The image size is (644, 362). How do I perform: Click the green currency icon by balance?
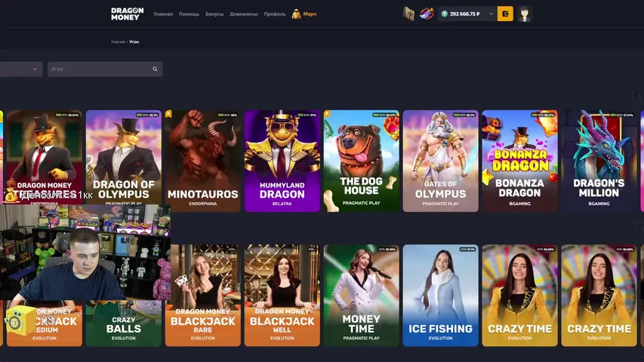click(x=445, y=14)
